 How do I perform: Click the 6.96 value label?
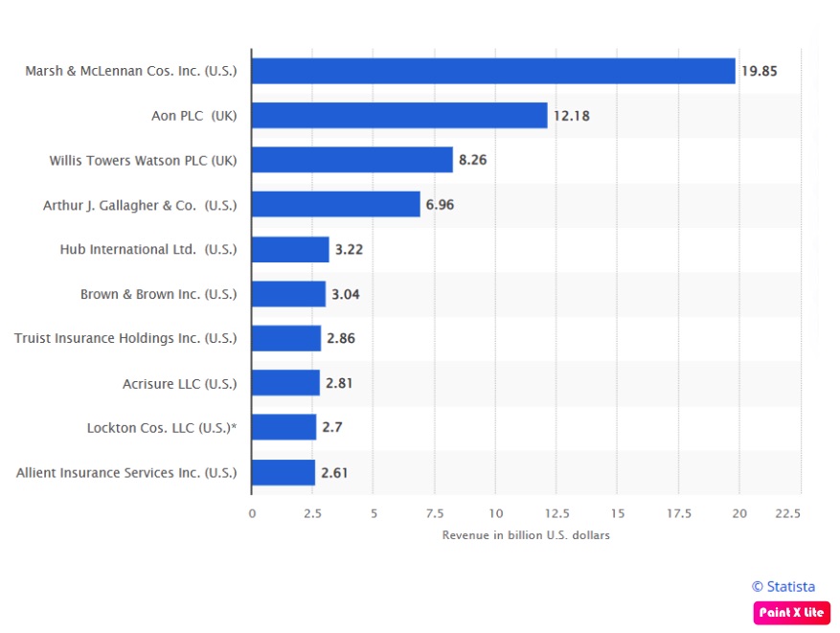[440, 205]
